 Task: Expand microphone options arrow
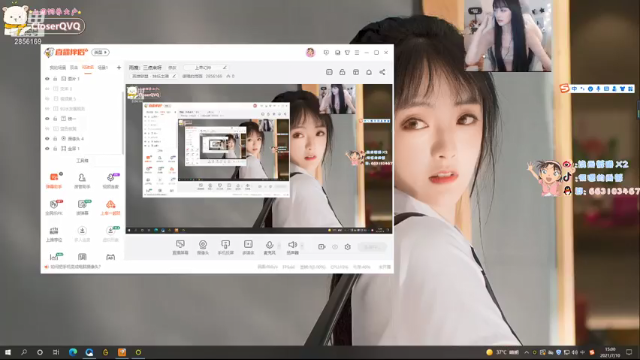coord(279,246)
